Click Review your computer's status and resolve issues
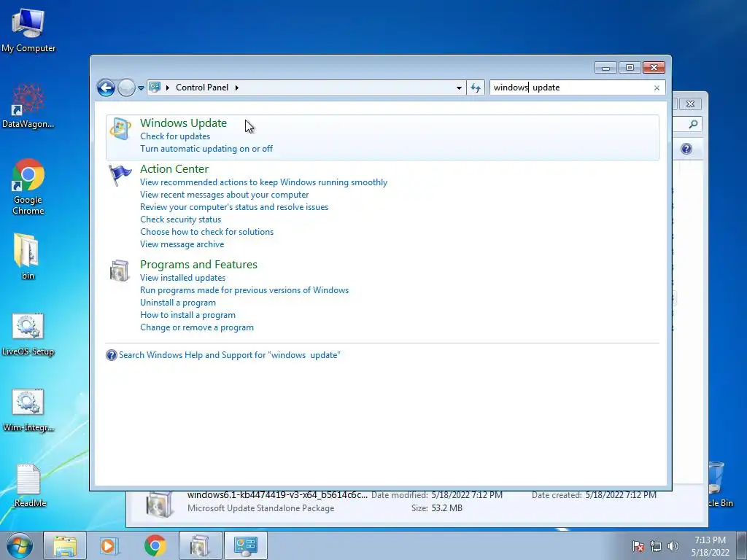747x560 pixels. [x=234, y=207]
